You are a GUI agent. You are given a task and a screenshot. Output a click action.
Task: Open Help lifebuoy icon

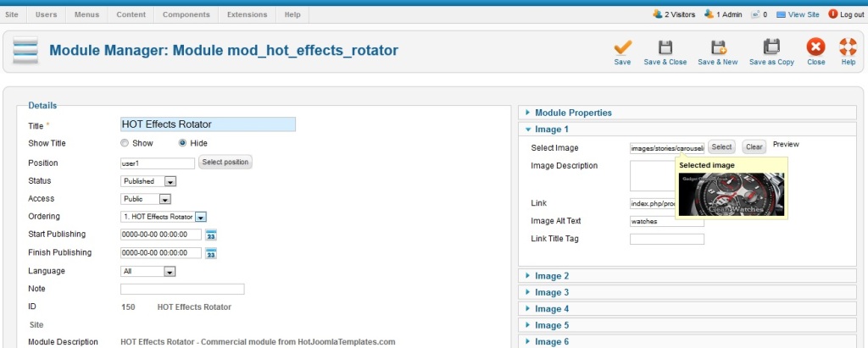[848, 47]
